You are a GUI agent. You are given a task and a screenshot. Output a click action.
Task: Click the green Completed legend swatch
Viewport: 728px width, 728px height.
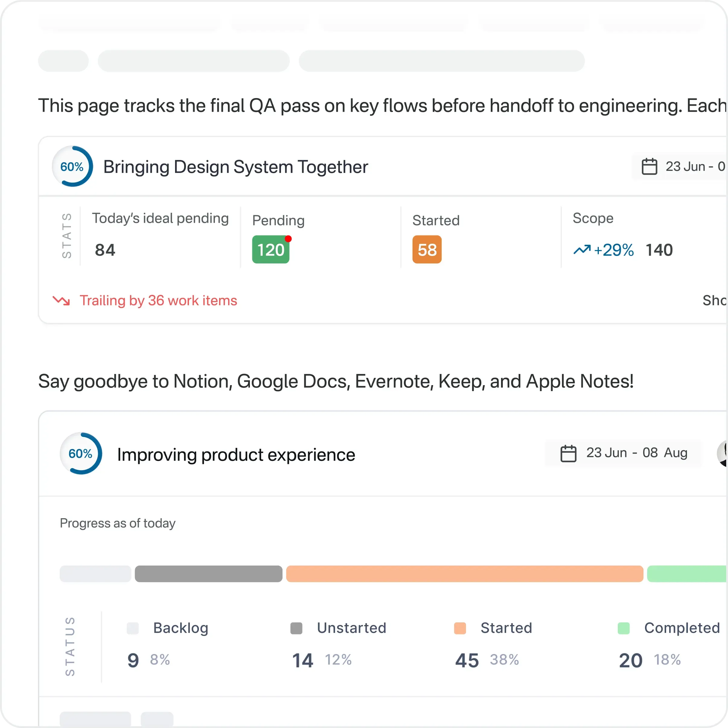coord(624,628)
